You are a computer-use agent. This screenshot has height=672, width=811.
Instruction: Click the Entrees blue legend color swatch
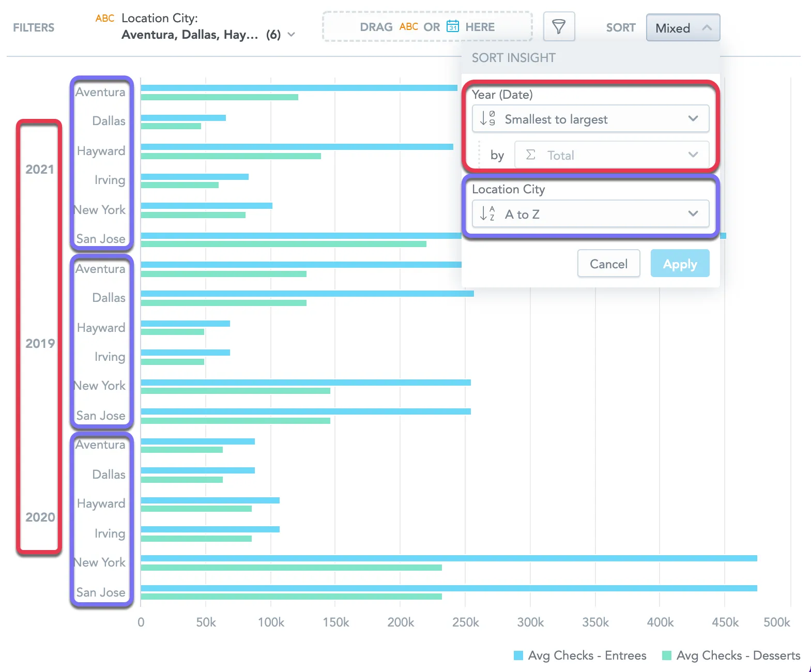tap(518, 655)
